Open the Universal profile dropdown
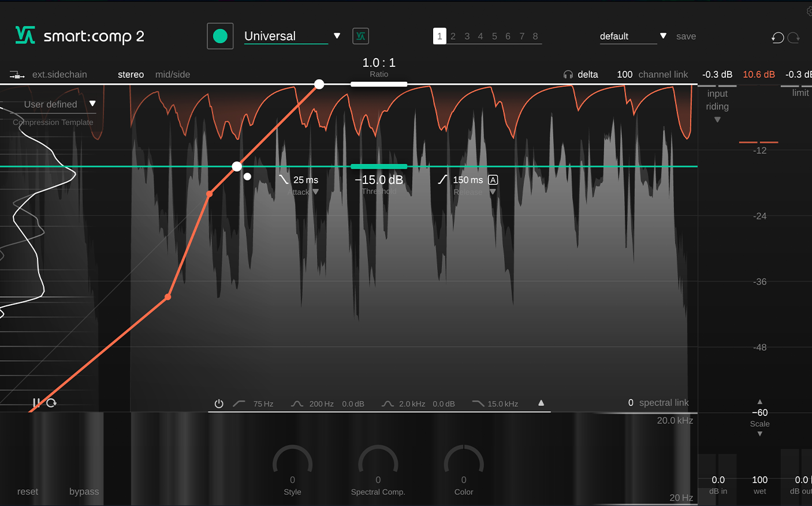The width and height of the screenshot is (812, 506). [337, 36]
